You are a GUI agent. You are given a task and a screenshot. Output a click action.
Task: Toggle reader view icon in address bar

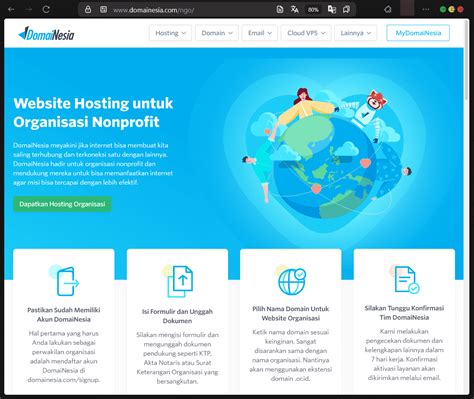point(280,9)
